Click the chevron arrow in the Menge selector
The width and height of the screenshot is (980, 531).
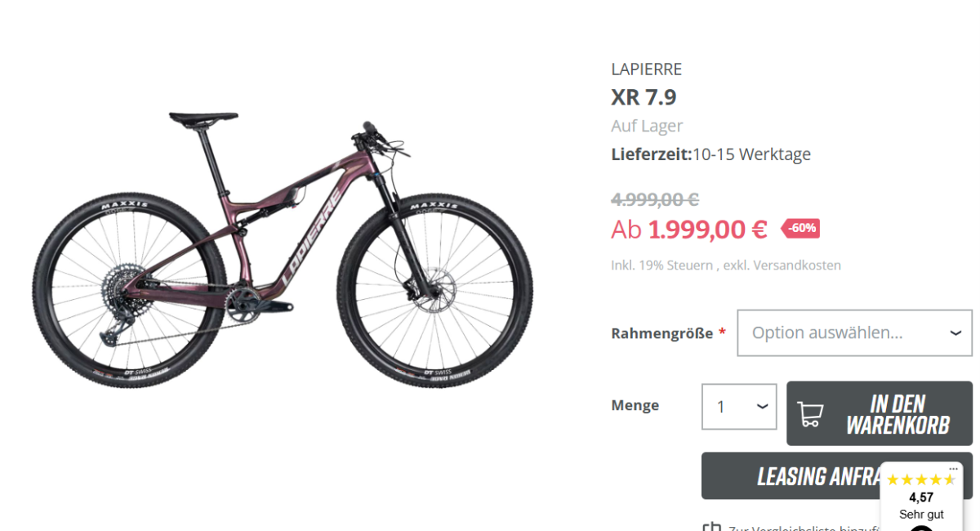761,407
